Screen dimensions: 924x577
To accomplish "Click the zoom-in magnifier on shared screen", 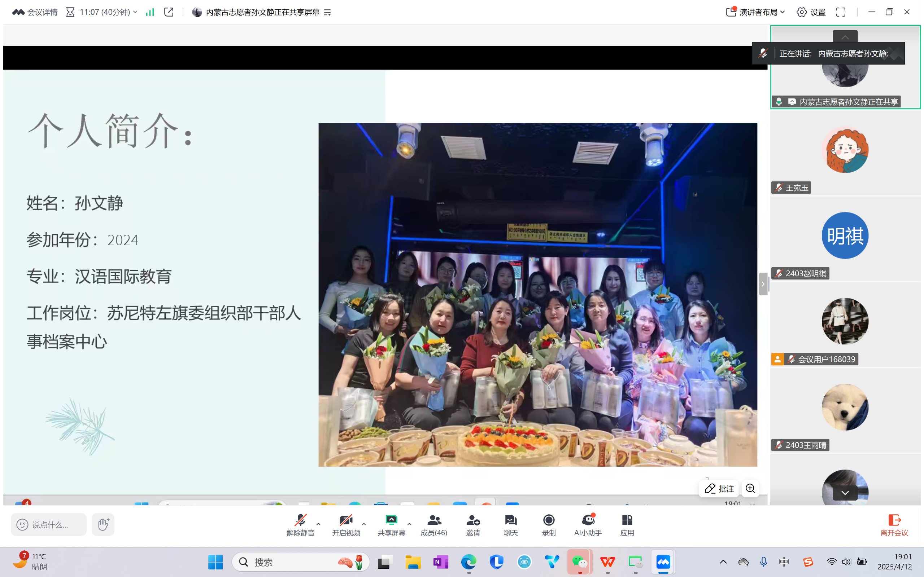I will click(x=750, y=488).
